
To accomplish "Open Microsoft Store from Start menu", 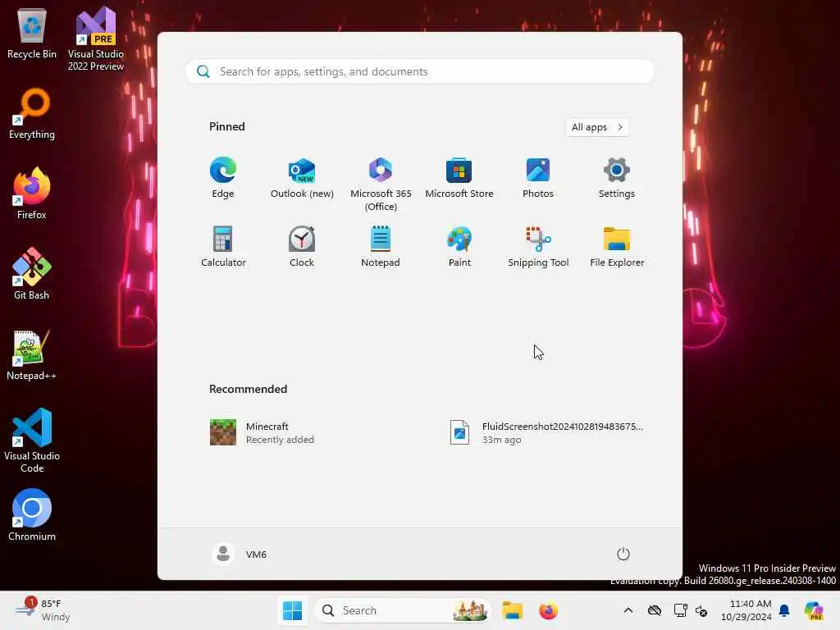I will click(459, 178).
